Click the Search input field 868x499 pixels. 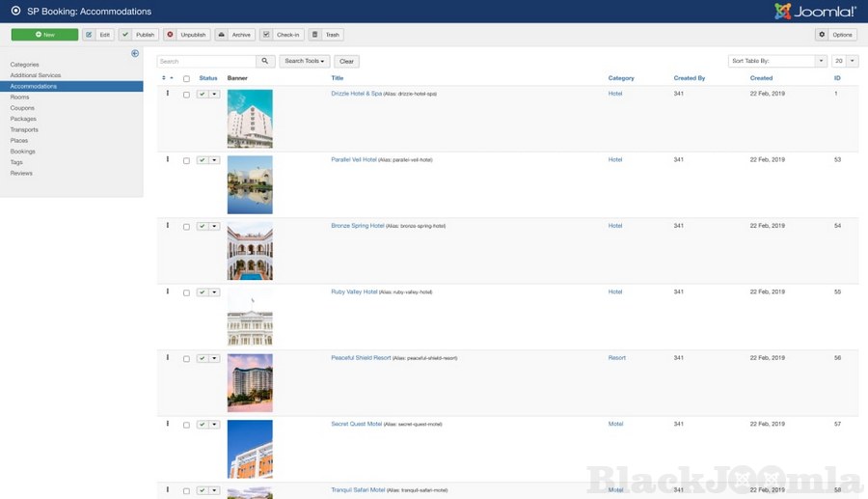206,61
